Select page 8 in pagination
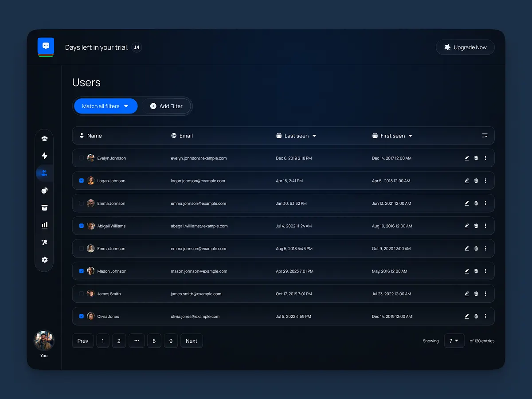 pos(154,340)
